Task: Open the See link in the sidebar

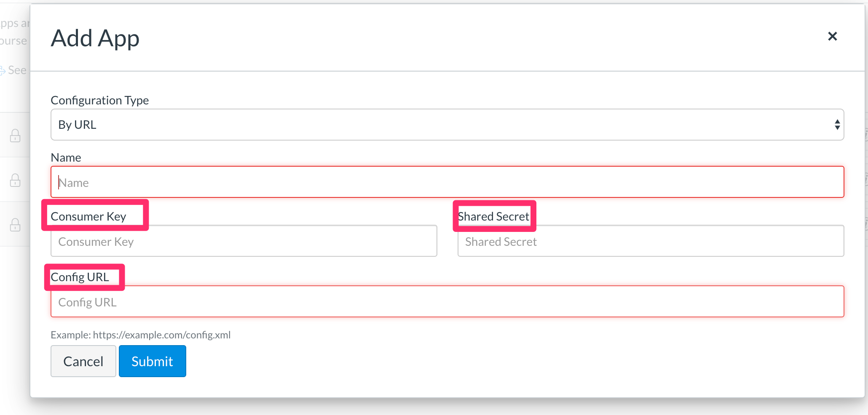Action: click(17, 70)
